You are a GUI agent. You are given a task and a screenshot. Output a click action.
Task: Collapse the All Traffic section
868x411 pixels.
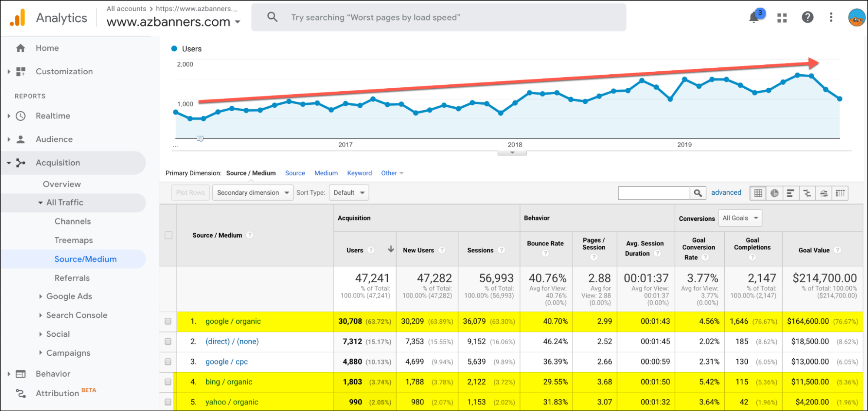[40, 203]
